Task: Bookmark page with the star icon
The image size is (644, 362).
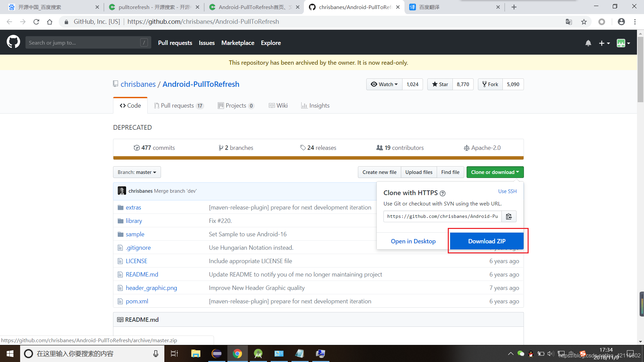Action: pos(584,22)
